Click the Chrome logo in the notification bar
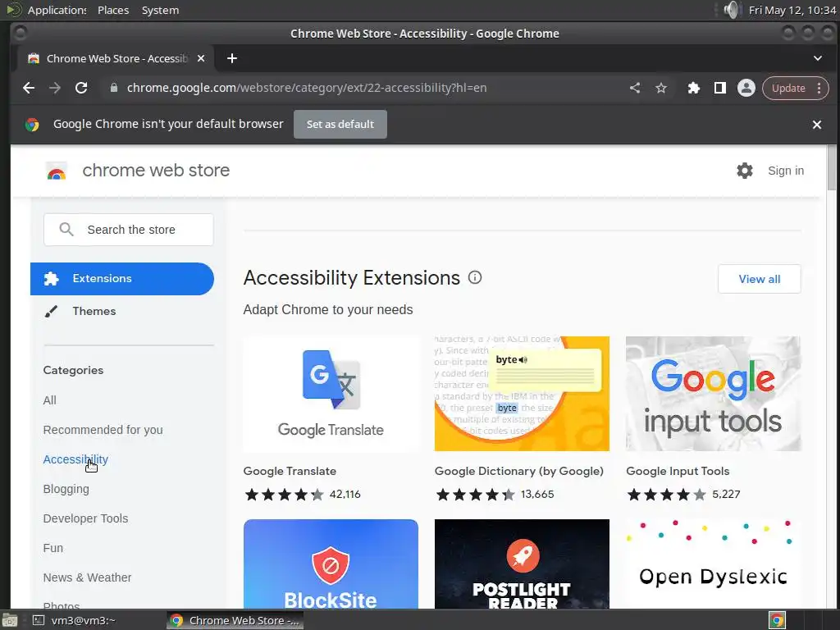Image resolution: width=840 pixels, height=630 pixels. tap(32, 125)
